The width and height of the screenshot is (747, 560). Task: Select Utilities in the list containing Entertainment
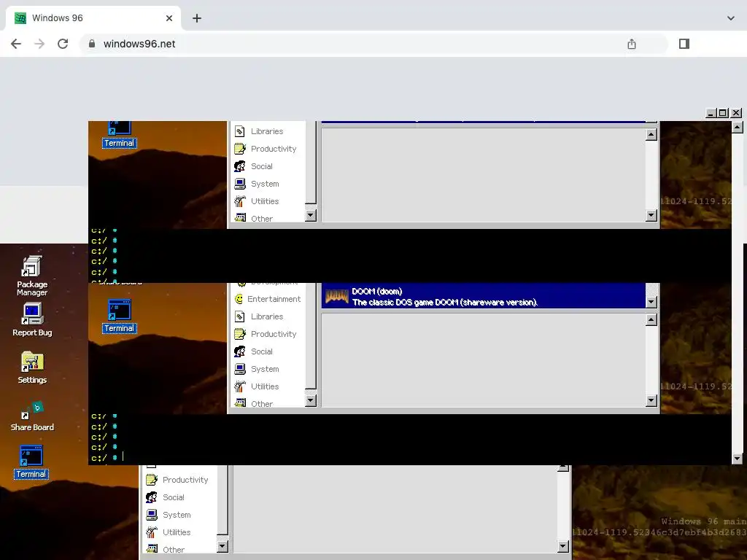pyautogui.click(x=265, y=386)
